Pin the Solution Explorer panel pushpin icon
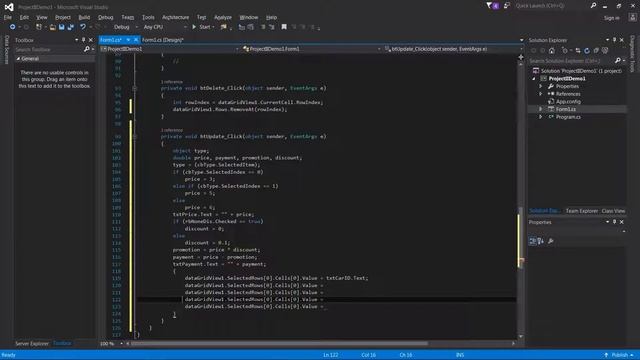640x360 pixels. click(x=614, y=40)
